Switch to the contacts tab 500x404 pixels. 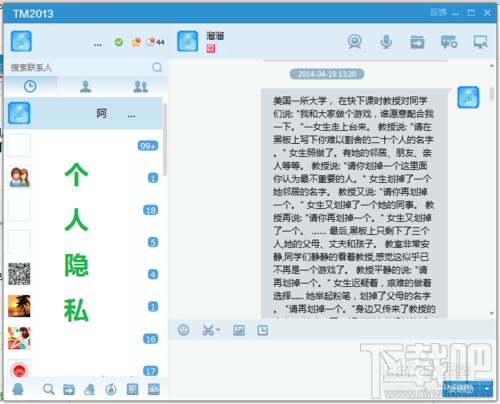pyautogui.click(x=86, y=86)
